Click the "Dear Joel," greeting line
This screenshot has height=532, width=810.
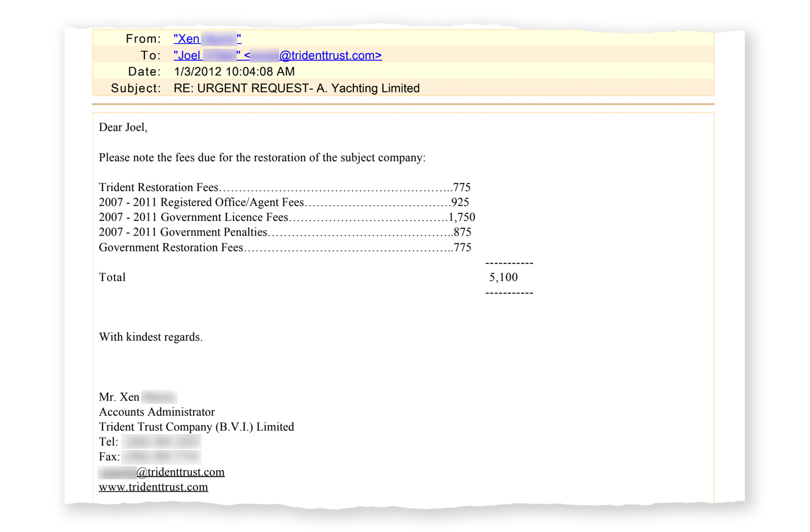tap(123, 128)
